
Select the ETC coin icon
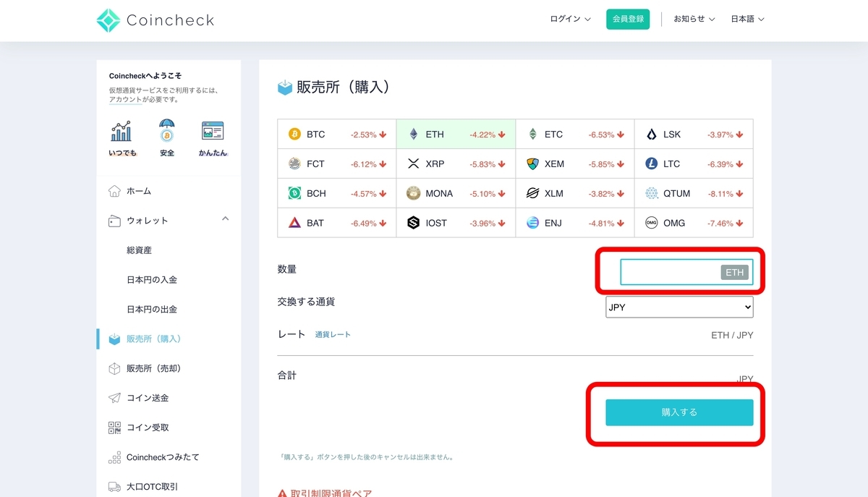click(x=532, y=134)
